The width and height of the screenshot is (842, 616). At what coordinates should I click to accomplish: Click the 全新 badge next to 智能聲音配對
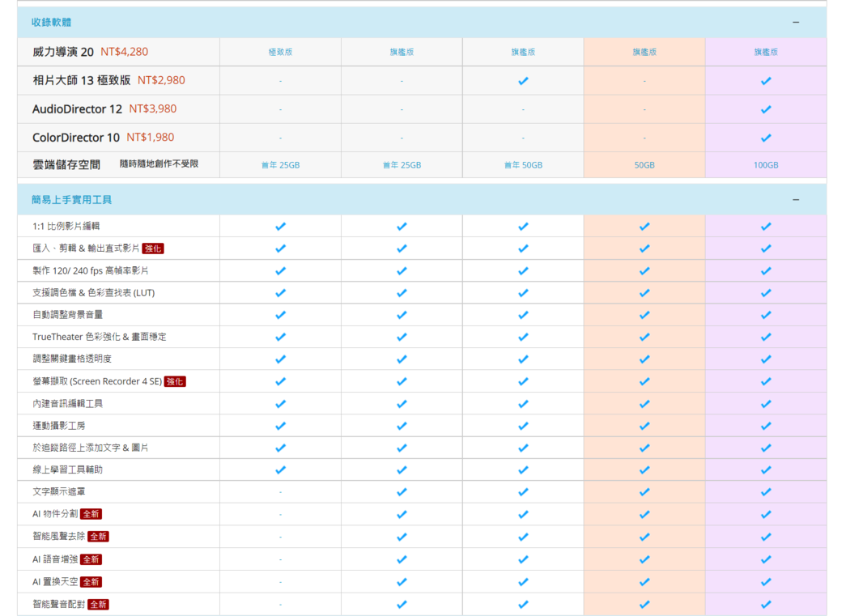(98, 605)
